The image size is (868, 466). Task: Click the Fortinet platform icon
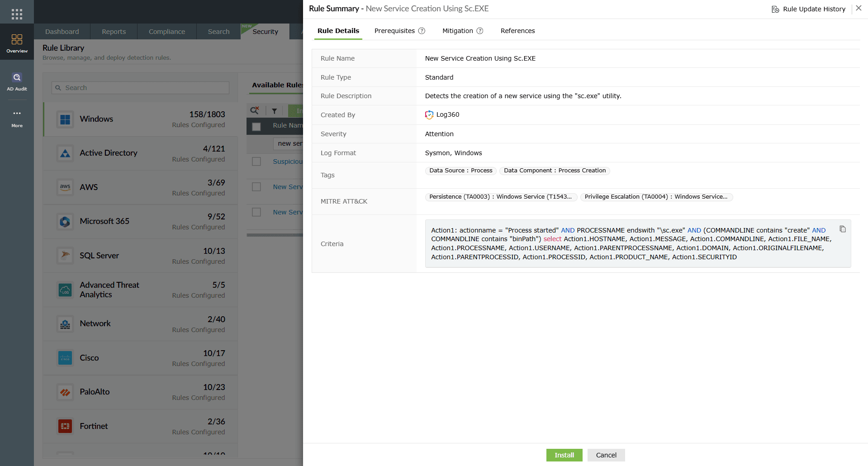click(x=65, y=426)
